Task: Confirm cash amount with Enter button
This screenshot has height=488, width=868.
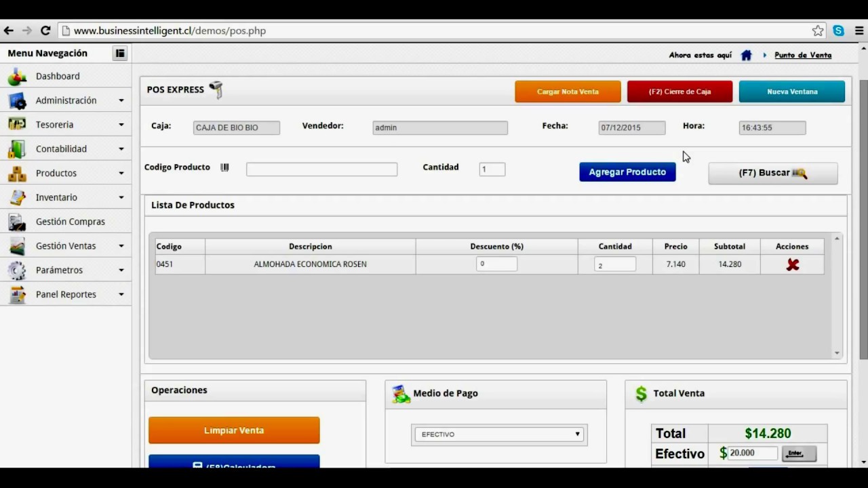Action: pos(800,453)
